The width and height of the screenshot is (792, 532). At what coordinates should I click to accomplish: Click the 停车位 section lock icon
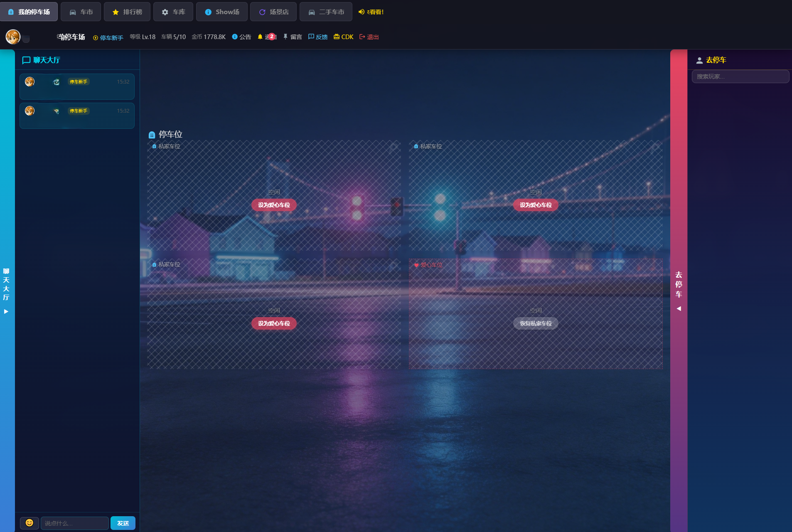point(152,135)
